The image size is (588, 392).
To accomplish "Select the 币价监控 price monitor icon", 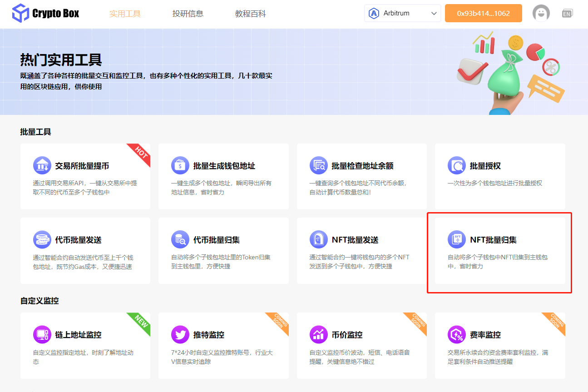I will pos(318,334).
